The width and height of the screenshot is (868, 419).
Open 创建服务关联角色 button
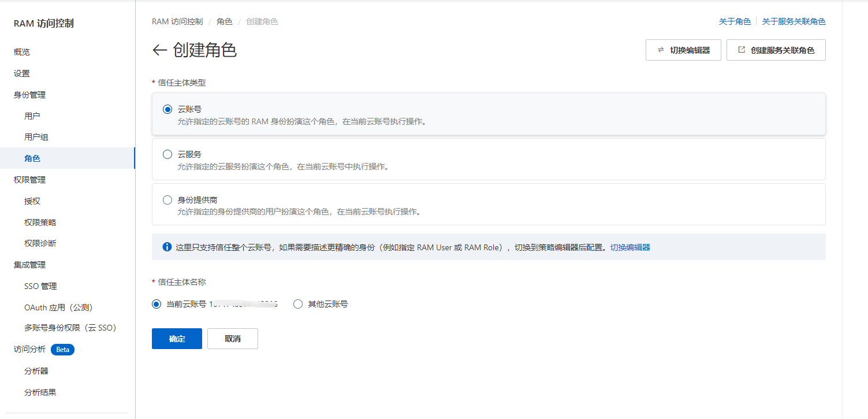(x=776, y=50)
